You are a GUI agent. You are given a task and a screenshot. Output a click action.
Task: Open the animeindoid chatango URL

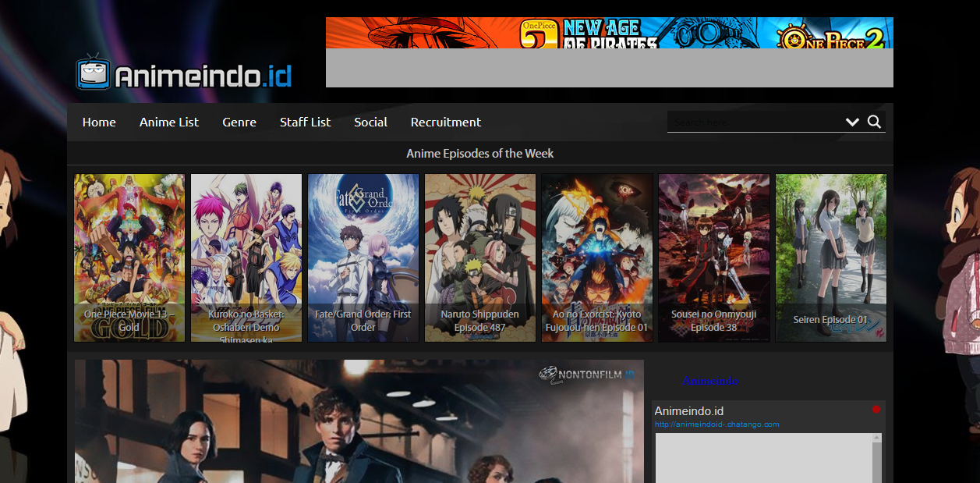click(717, 424)
